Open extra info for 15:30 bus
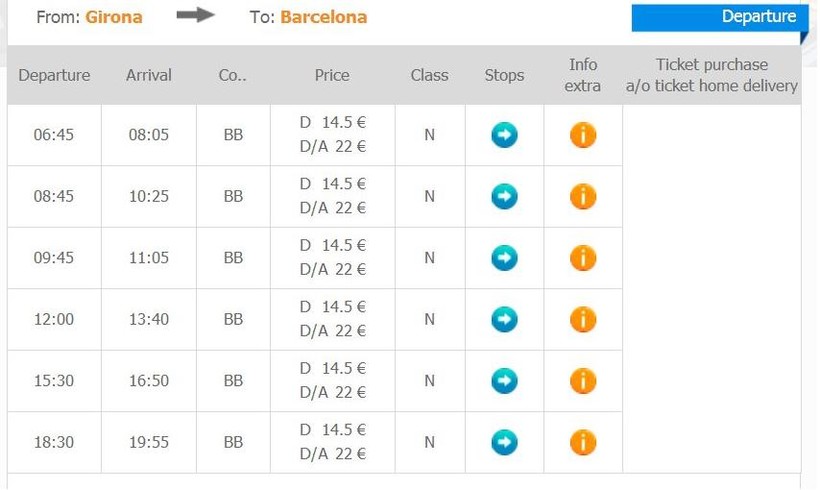 click(583, 381)
